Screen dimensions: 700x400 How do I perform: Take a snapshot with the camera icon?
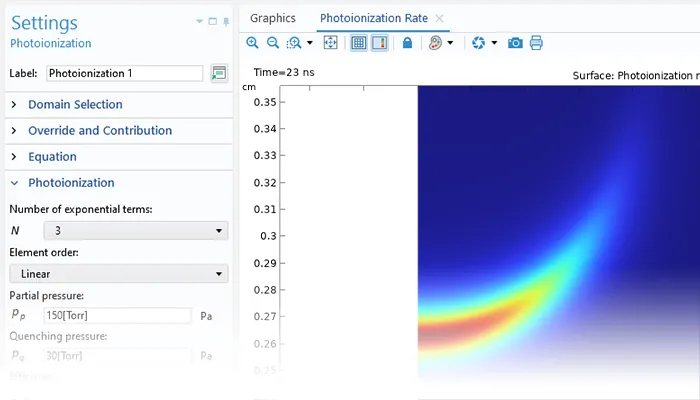[515, 43]
